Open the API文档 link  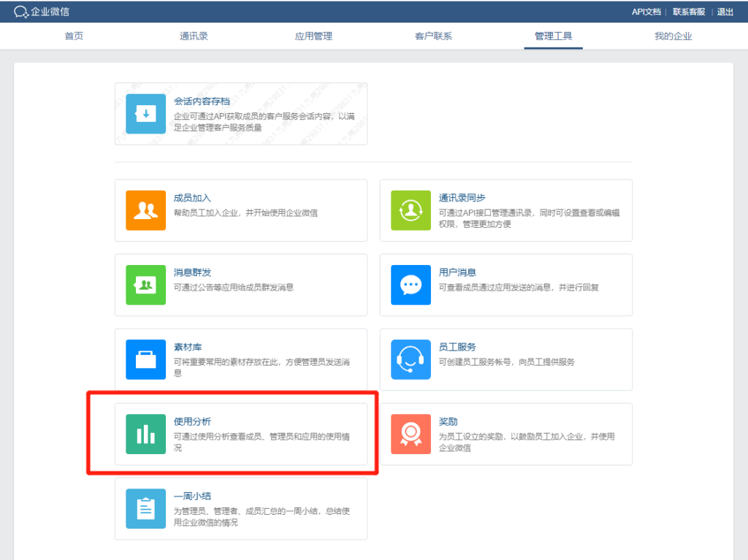click(x=646, y=12)
